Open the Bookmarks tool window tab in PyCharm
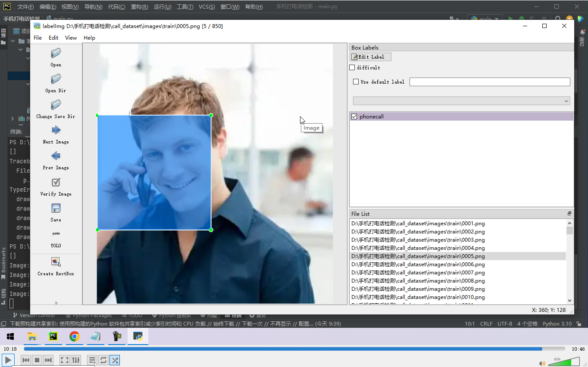 pyautogui.click(x=4, y=263)
